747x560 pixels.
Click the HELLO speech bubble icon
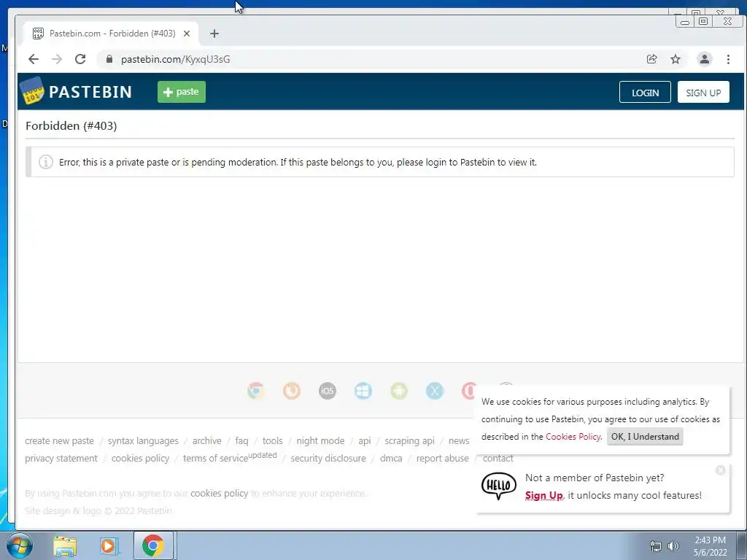point(498,486)
